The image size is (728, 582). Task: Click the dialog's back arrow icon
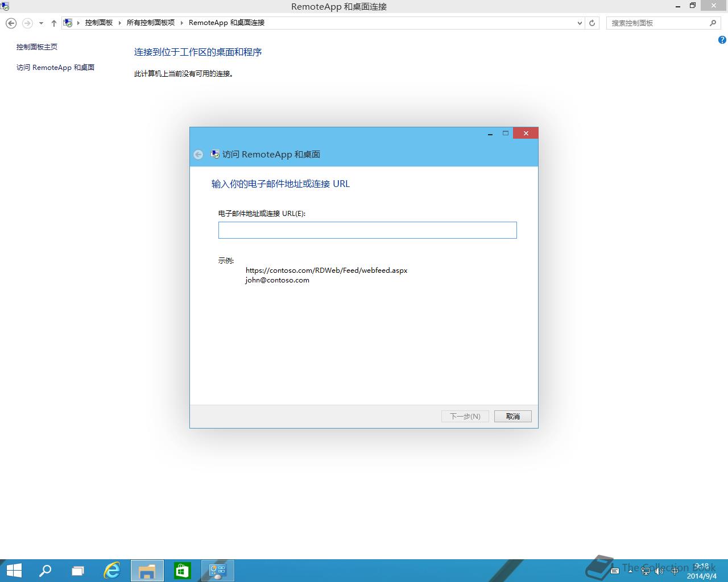click(198, 155)
